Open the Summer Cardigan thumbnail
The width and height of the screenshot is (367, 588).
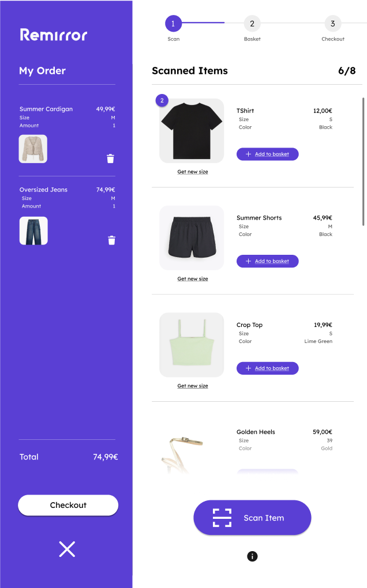(33, 149)
